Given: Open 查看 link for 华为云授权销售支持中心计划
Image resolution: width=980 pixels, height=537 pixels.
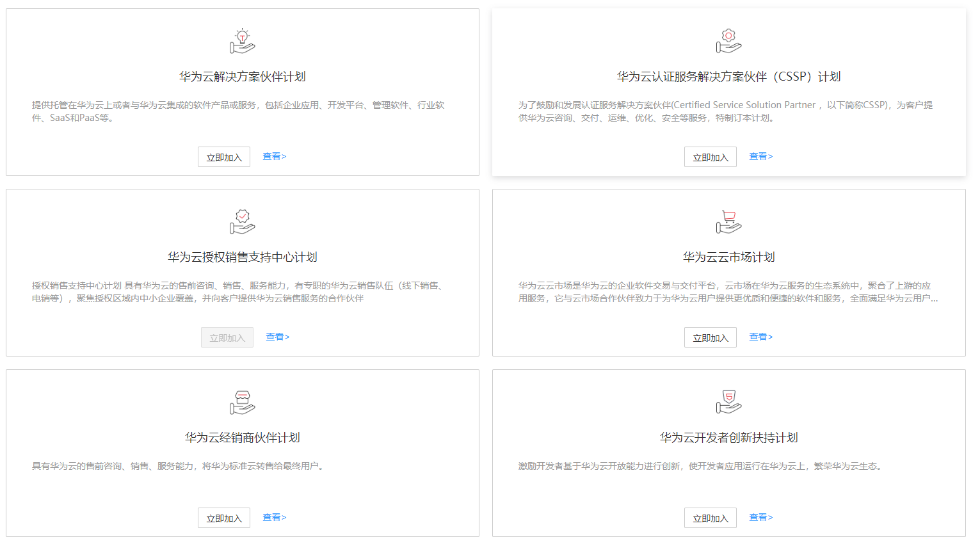Looking at the screenshot, I should (278, 337).
